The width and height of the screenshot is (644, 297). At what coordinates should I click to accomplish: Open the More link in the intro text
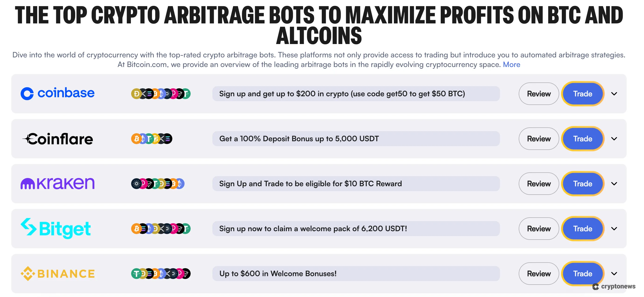pyautogui.click(x=511, y=64)
